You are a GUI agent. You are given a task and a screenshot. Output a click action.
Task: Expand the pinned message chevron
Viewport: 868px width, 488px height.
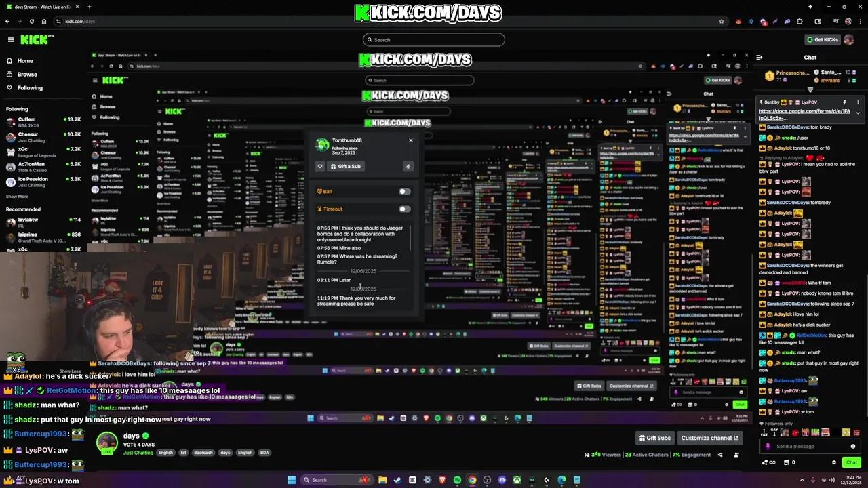point(858,113)
